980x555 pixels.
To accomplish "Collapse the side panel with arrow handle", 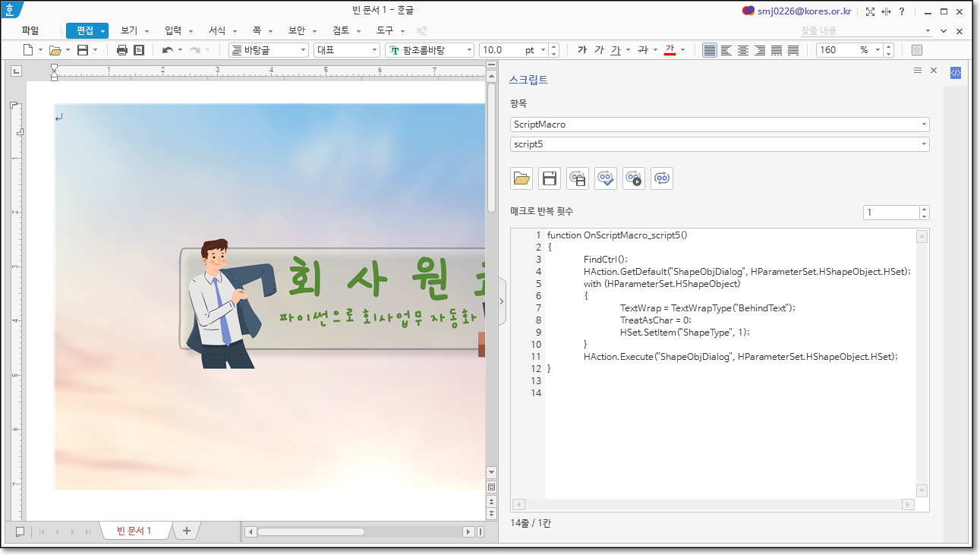I will click(502, 301).
